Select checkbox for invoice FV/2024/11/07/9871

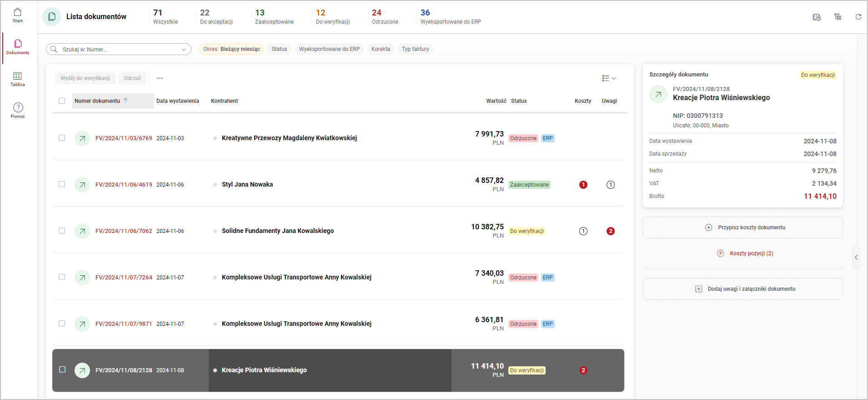62,324
